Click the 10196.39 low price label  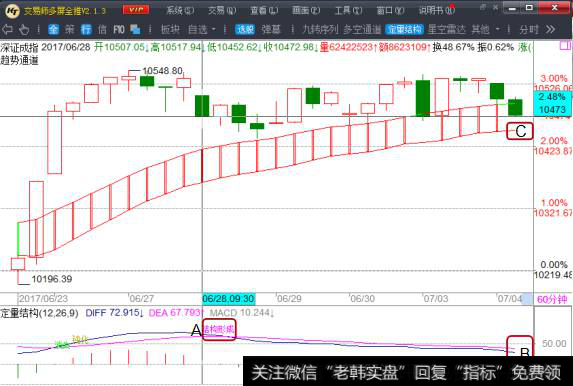(x=52, y=279)
